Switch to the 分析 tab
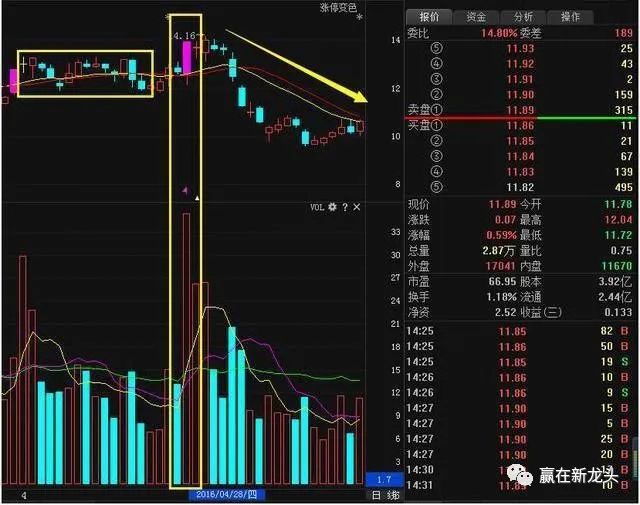Image resolution: width=640 pixels, height=505 pixels. click(x=523, y=17)
